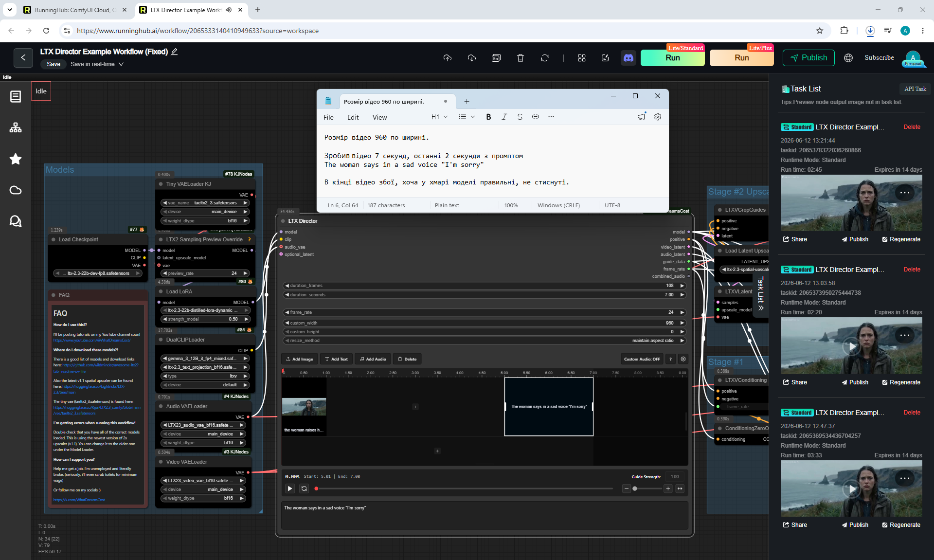Collapse the Audio VAELoader node dot
Screen dimensions: 934x560
[161, 407]
